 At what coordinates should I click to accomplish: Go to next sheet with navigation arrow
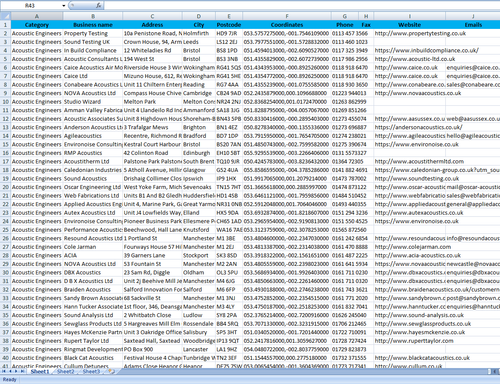point(16,371)
